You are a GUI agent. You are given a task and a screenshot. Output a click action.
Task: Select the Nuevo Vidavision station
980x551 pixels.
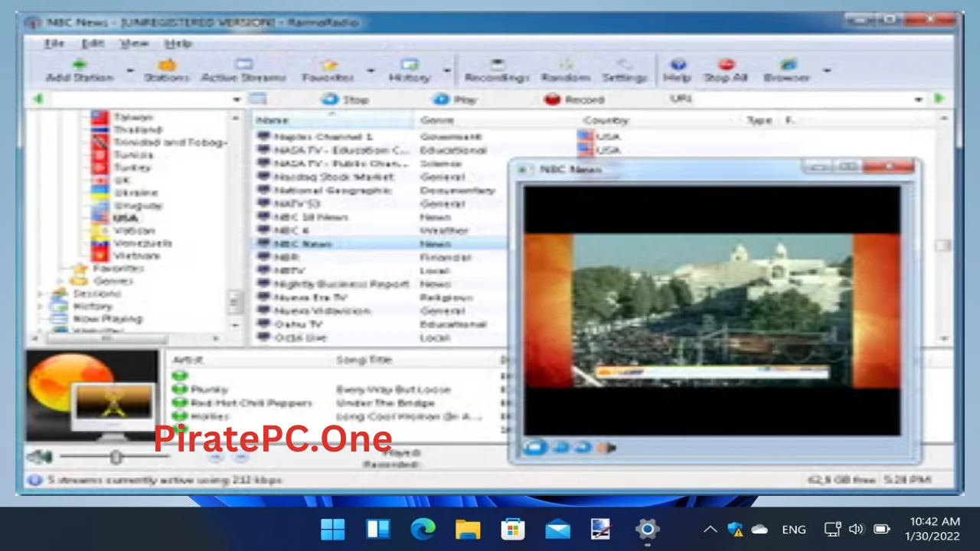[322, 311]
